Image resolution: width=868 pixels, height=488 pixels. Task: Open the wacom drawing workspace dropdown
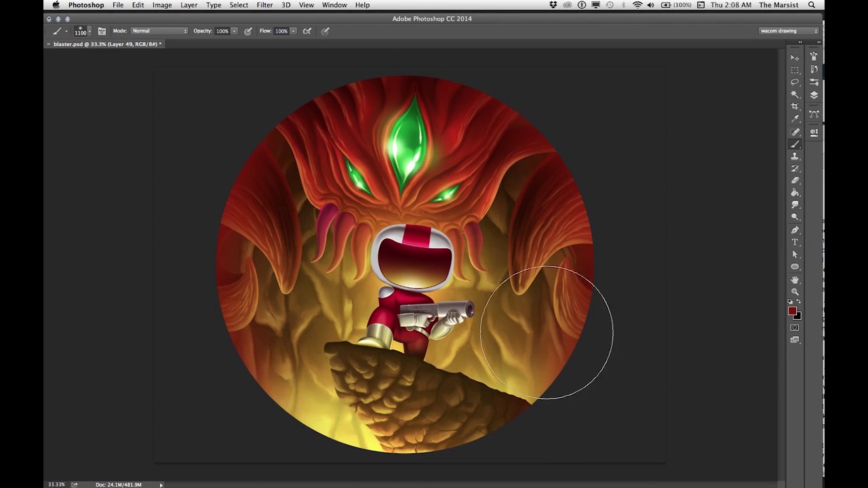789,31
